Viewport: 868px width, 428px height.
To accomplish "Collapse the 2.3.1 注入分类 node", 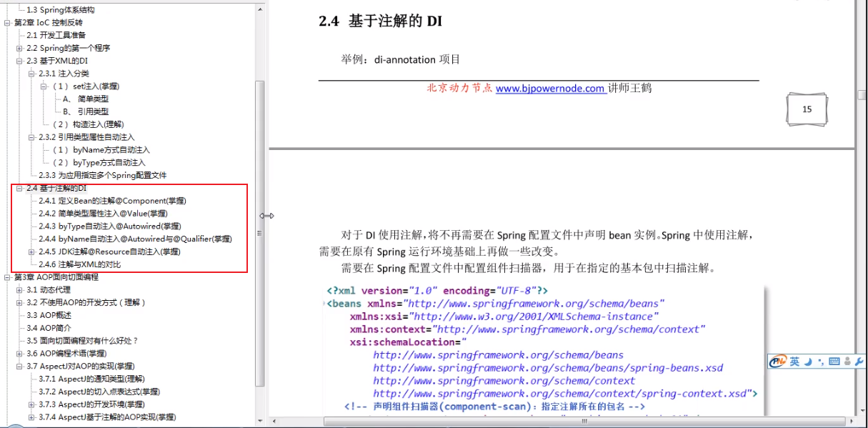I will click(31, 74).
